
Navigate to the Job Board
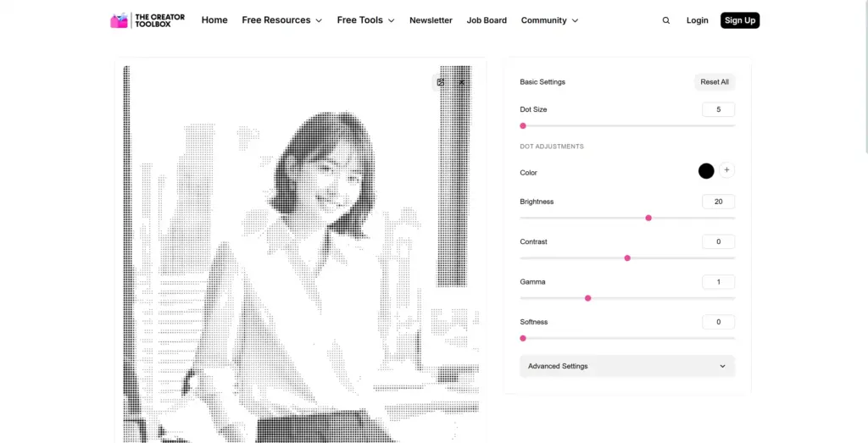coord(487,20)
